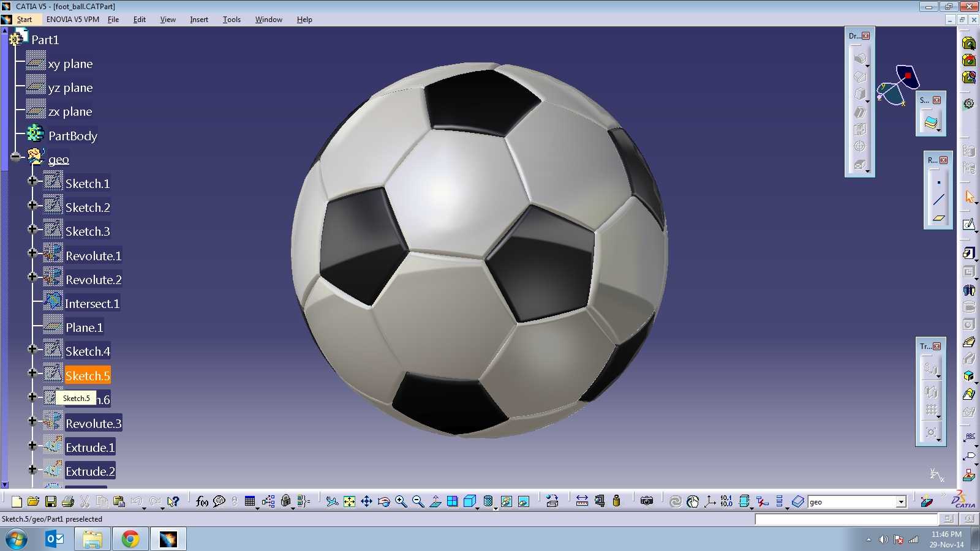
Task: Open the ENOVIA V5 VPM menu
Action: click(73, 20)
